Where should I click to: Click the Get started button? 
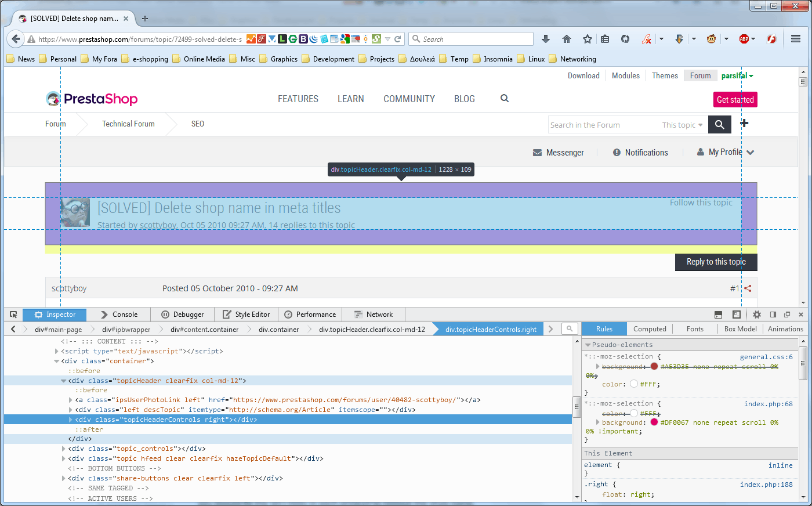(735, 100)
